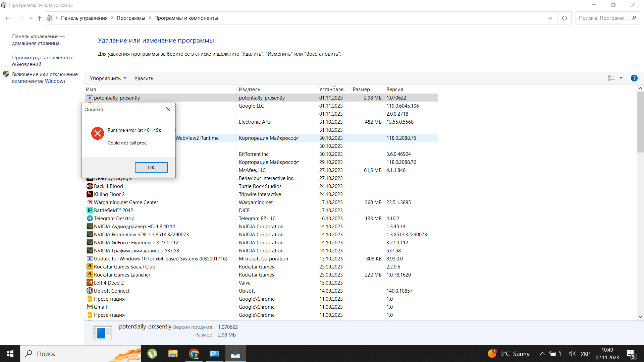Screen dimensions: 644x362
Task: Click the refresh icon in address bar
Action: pos(564,18)
